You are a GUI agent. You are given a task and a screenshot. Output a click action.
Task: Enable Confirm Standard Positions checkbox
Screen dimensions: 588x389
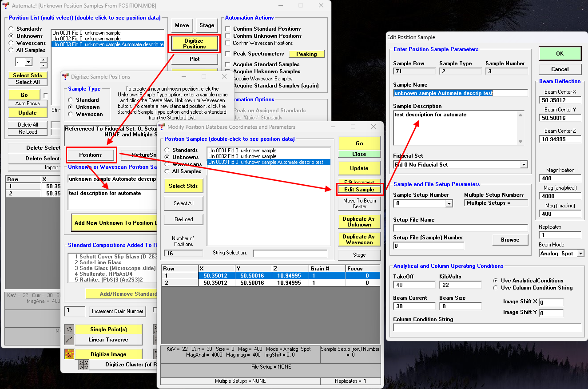[x=228, y=29]
